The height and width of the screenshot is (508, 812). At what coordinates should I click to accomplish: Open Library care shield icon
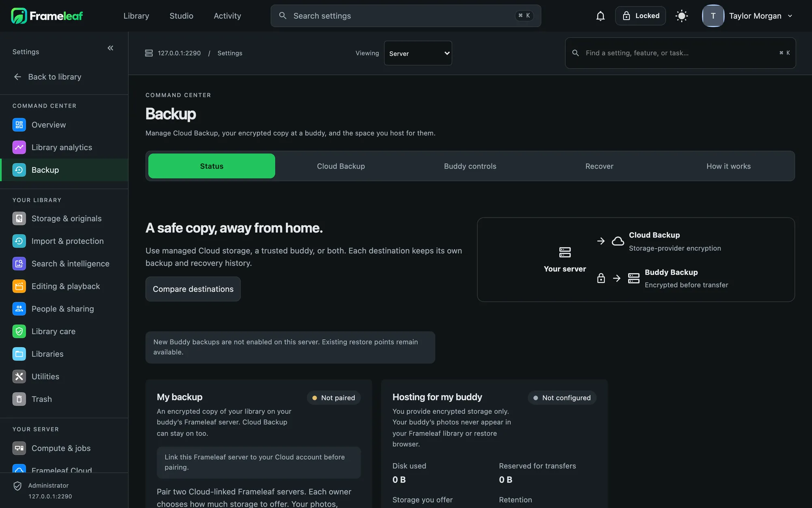tap(19, 331)
